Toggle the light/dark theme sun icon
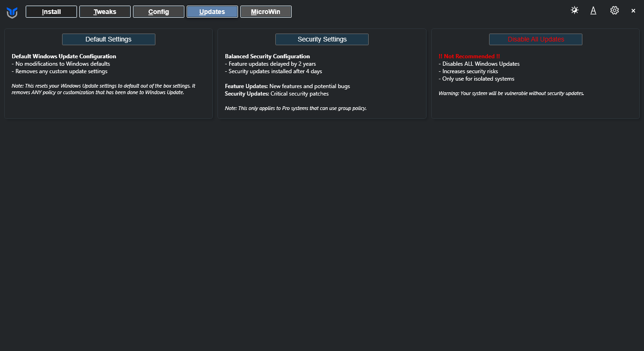The width and height of the screenshot is (644, 351). [574, 10]
